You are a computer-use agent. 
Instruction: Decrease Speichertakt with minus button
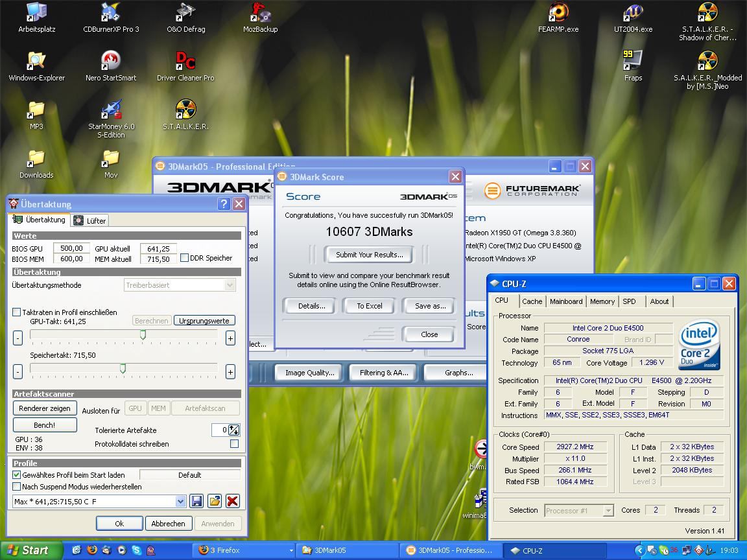pyautogui.click(x=18, y=371)
